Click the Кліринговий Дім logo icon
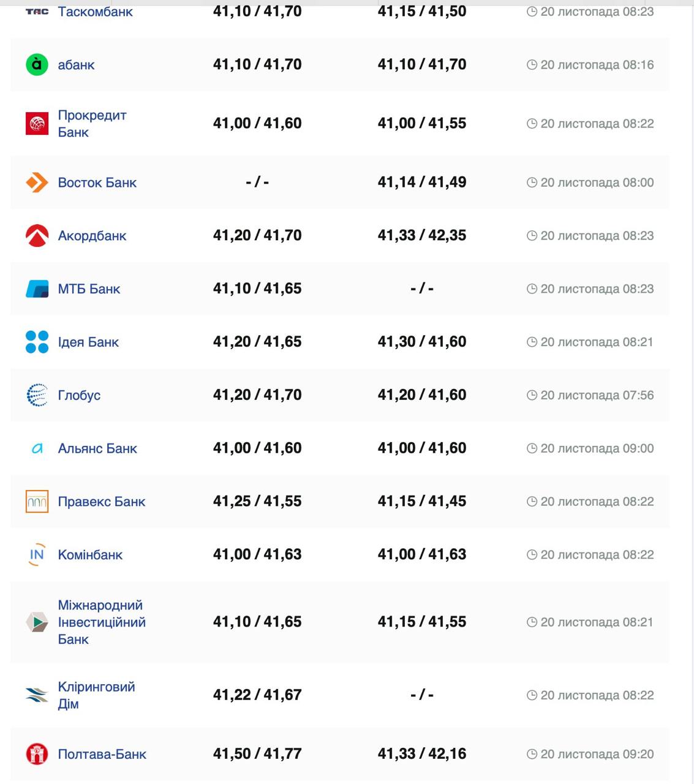This screenshot has height=784, width=694. pyautogui.click(x=37, y=695)
